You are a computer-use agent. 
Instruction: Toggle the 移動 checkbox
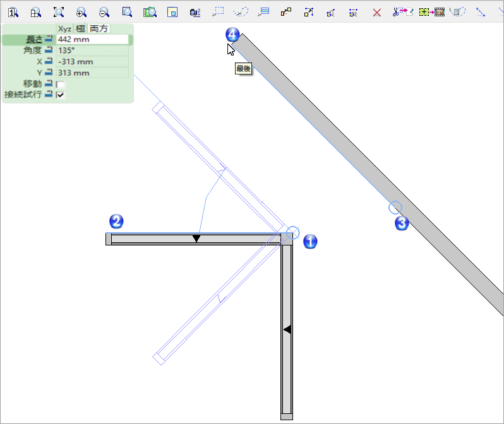coord(60,85)
